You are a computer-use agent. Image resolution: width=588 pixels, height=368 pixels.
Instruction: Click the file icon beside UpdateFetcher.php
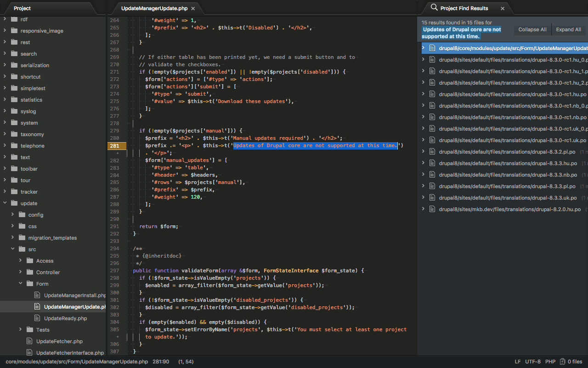pyautogui.click(x=30, y=341)
